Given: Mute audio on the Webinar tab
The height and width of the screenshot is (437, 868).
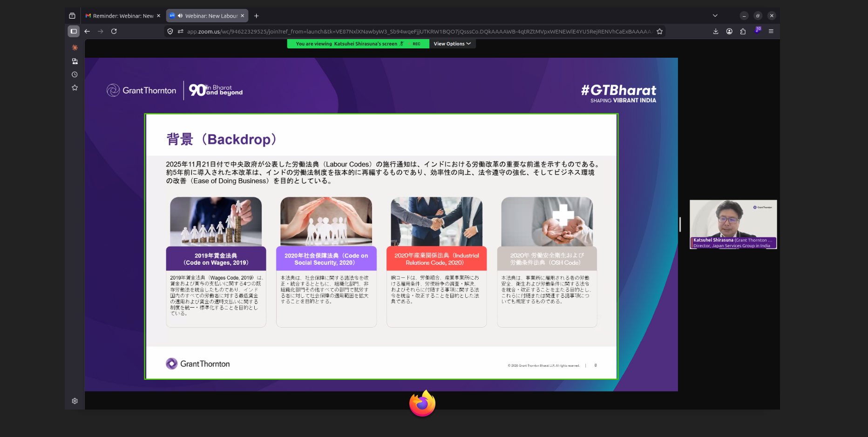Looking at the screenshot, I should point(180,16).
